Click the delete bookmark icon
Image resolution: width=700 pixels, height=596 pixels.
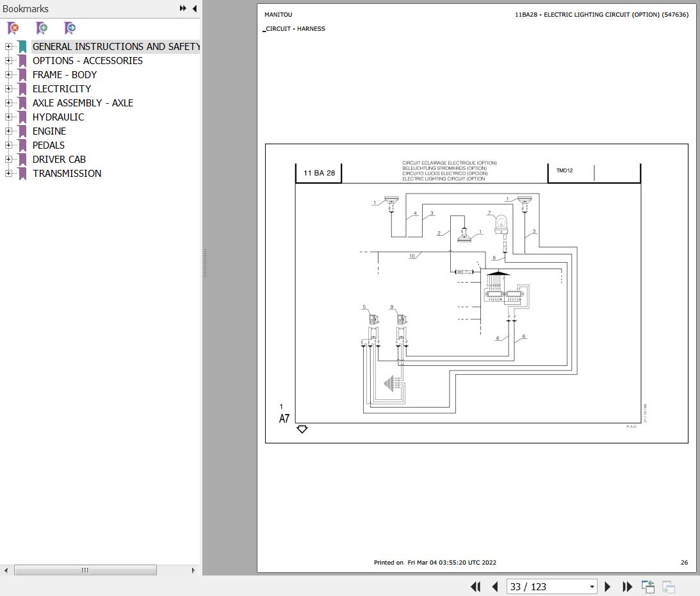(13, 28)
